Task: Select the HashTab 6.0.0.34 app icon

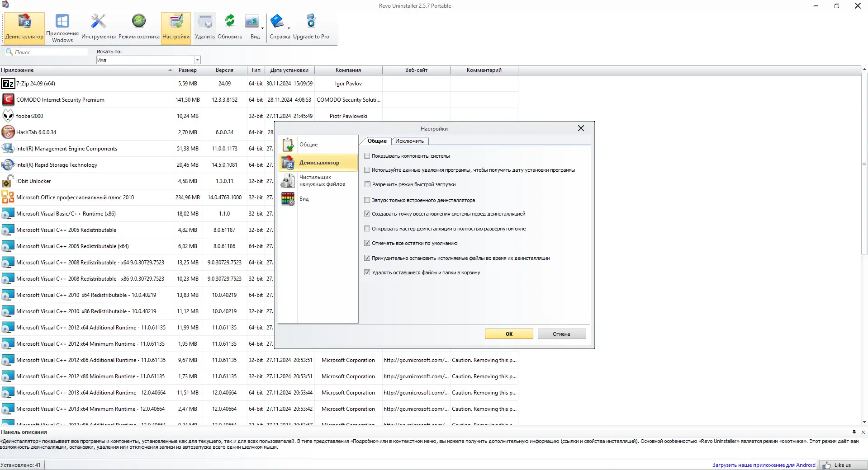Action: coord(8,132)
